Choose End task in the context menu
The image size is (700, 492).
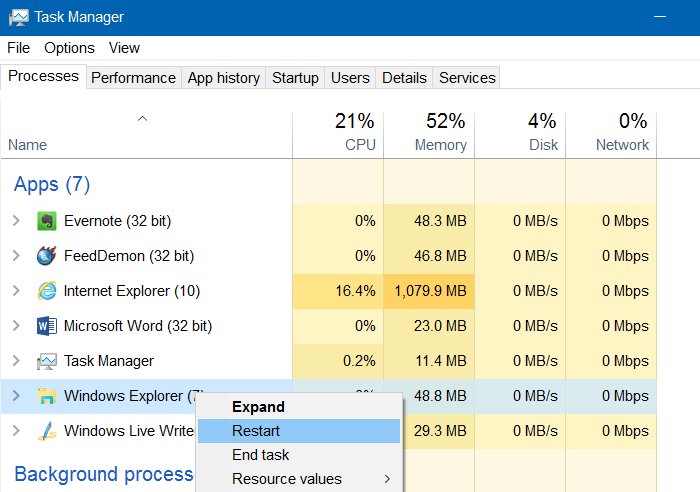[x=299, y=455]
